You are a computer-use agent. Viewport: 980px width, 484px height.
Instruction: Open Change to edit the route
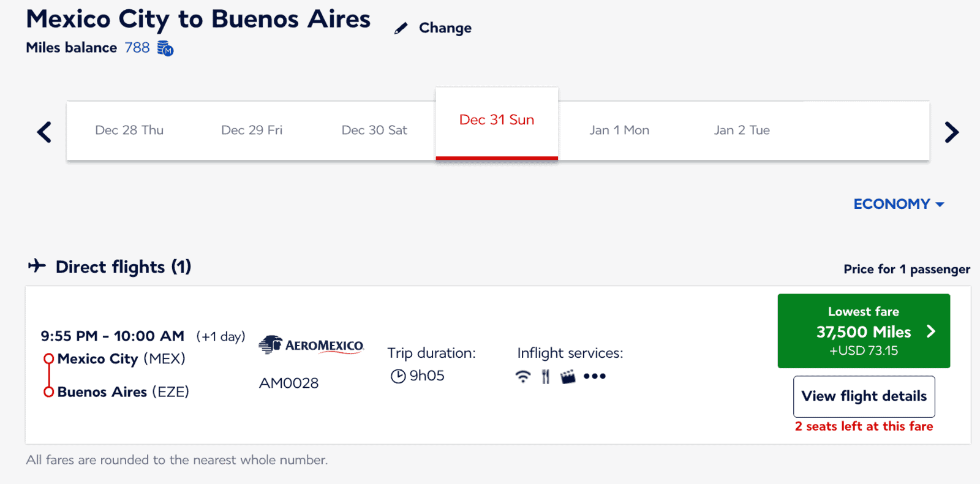click(x=445, y=28)
